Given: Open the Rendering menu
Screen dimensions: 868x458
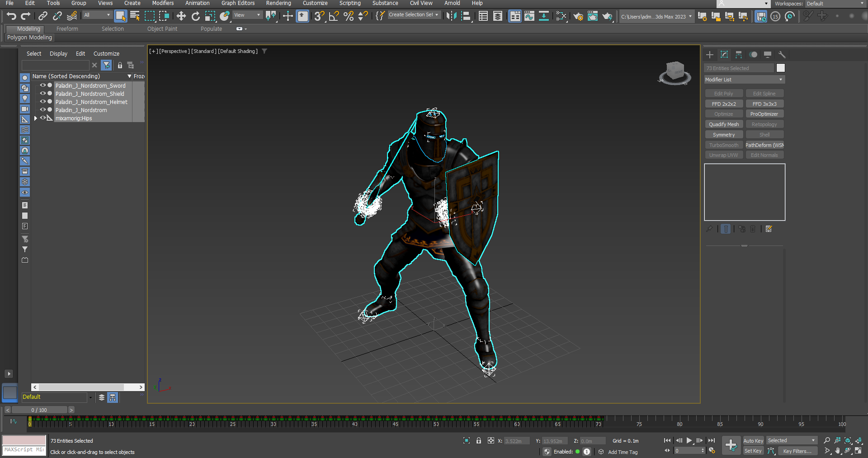Looking at the screenshot, I should click(278, 3).
